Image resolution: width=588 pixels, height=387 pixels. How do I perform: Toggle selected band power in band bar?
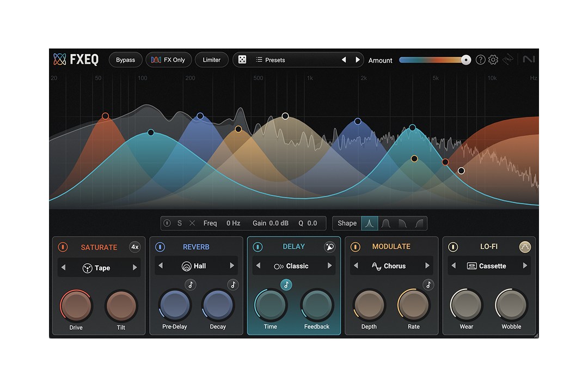(x=167, y=223)
